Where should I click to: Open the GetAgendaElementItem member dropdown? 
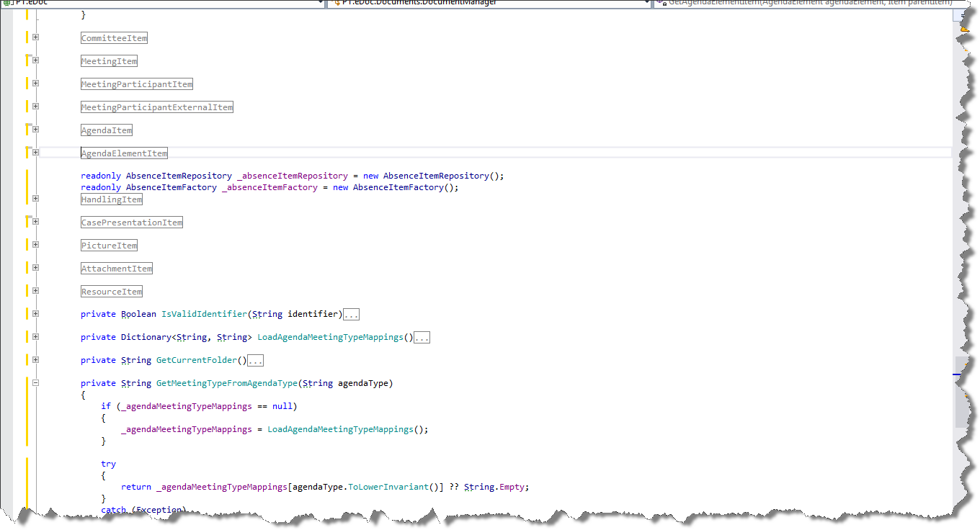(x=807, y=3)
